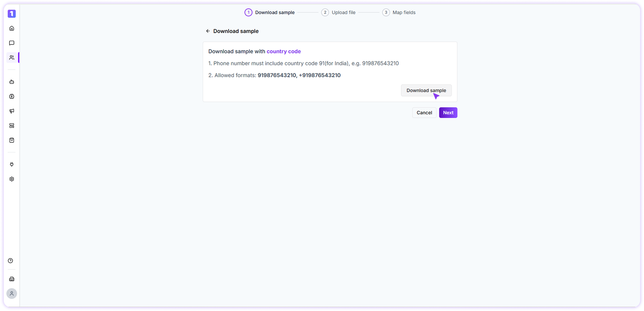The height and width of the screenshot is (311, 644).
Task: Open the AI brain icon in the sidebar
Action: tap(12, 96)
